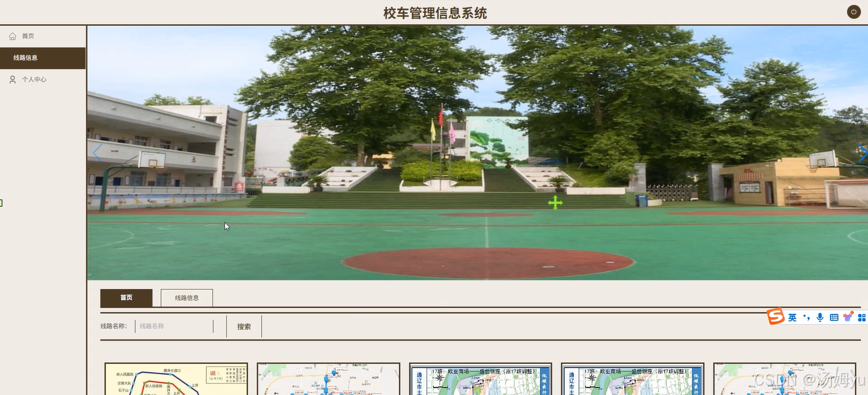This screenshot has height=395, width=868.
Task: Click the Sogou skin wardrobe icon
Action: pyautogui.click(x=848, y=317)
